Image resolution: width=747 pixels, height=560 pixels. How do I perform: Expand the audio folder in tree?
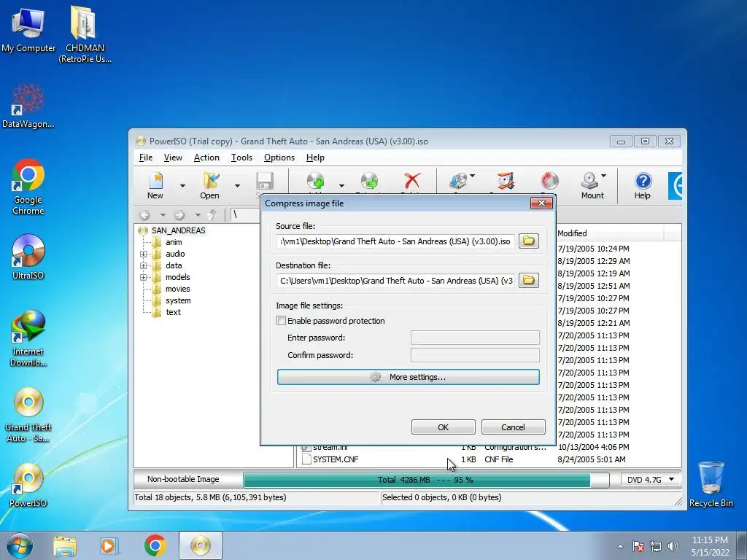click(144, 254)
